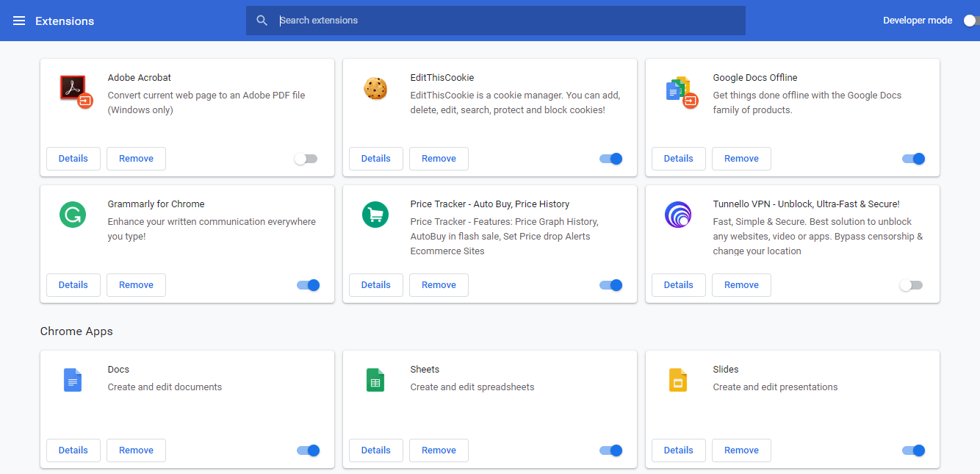Image resolution: width=980 pixels, height=474 pixels.
Task: Remove the Docs app
Action: pos(136,450)
